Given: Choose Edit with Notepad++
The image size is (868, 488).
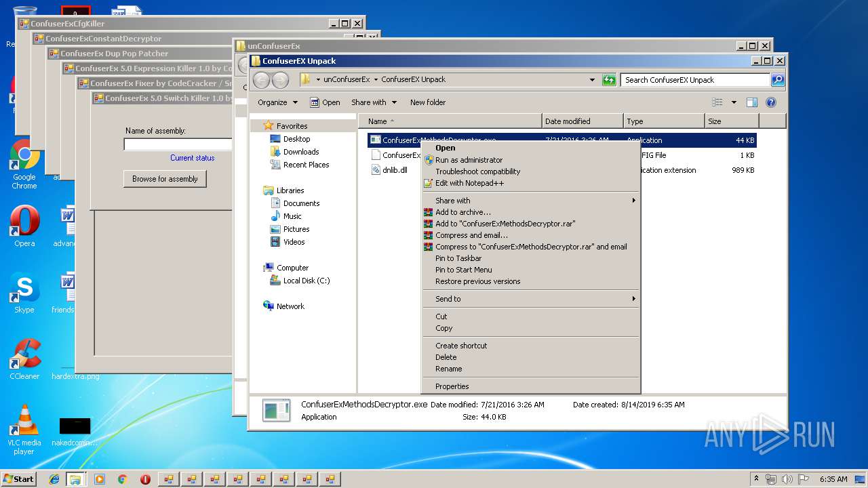Looking at the screenshot, I should (x=469, y=183).
